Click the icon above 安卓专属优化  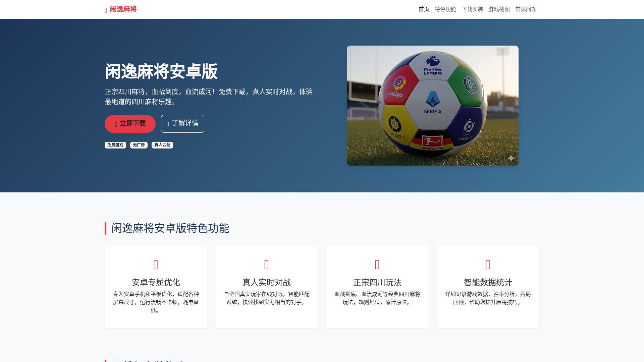(156, 265)
